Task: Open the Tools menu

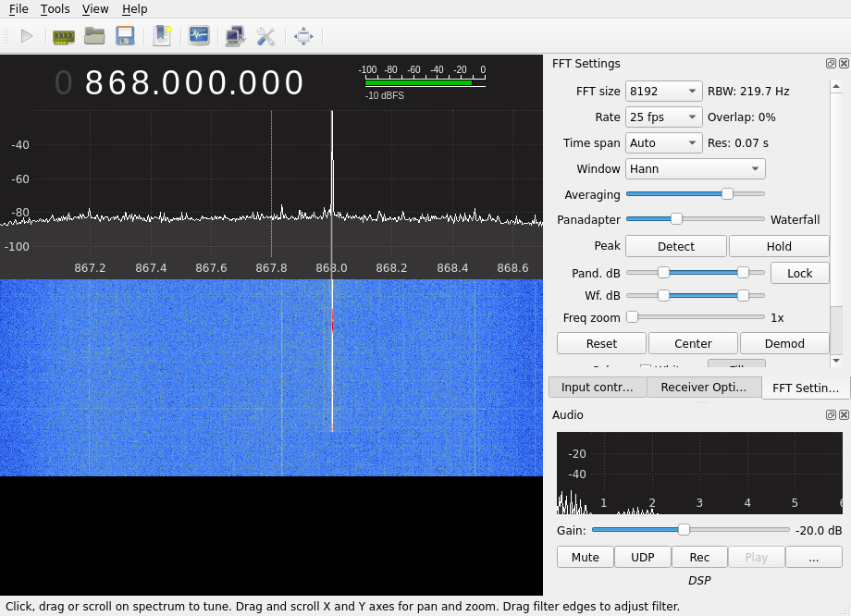Action: (55, 9)
